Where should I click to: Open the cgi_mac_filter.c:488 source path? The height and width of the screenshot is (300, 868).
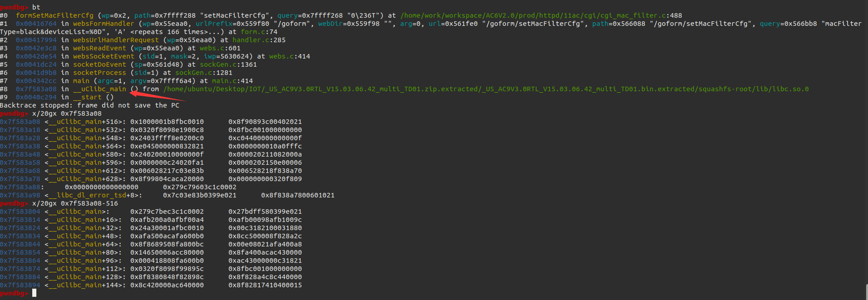tap(541, 15)
